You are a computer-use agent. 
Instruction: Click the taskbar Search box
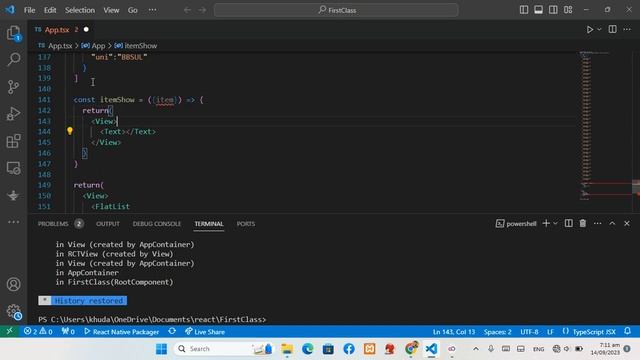tap(224, 349)
